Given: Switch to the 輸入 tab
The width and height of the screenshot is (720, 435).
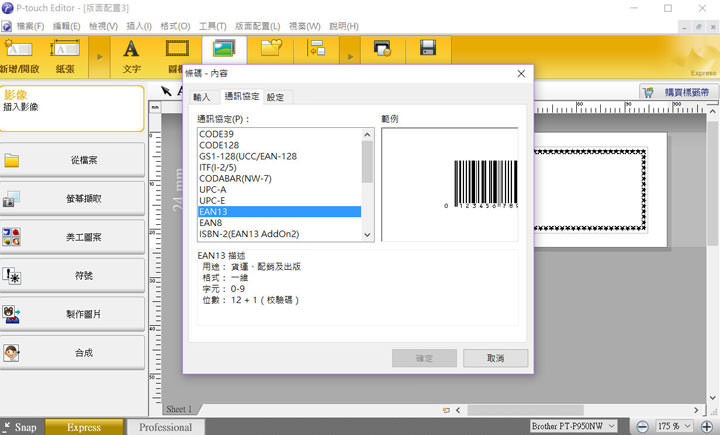Looking at the screenshot, I should tap(201, 97).
